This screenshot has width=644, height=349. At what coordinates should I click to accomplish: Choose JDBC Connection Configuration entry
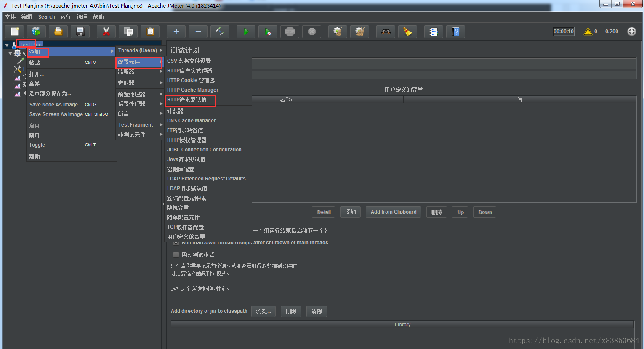click(208, 150)
